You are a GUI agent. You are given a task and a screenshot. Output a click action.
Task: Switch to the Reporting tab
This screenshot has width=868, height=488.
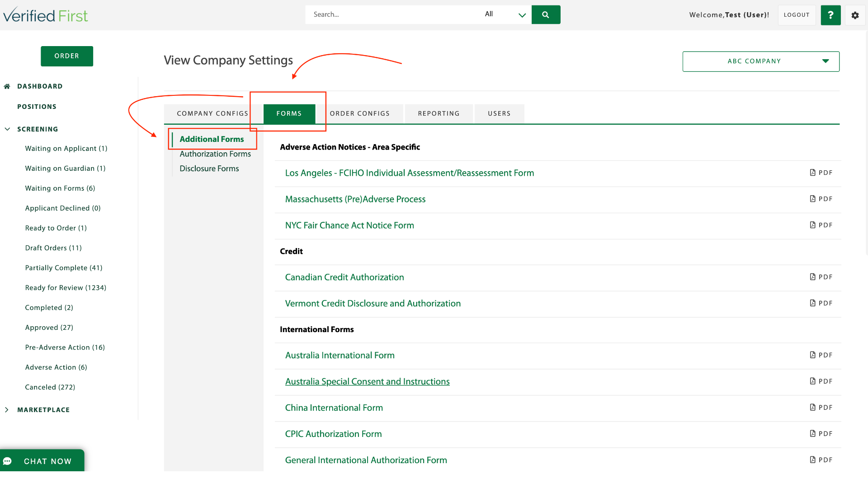439,113
